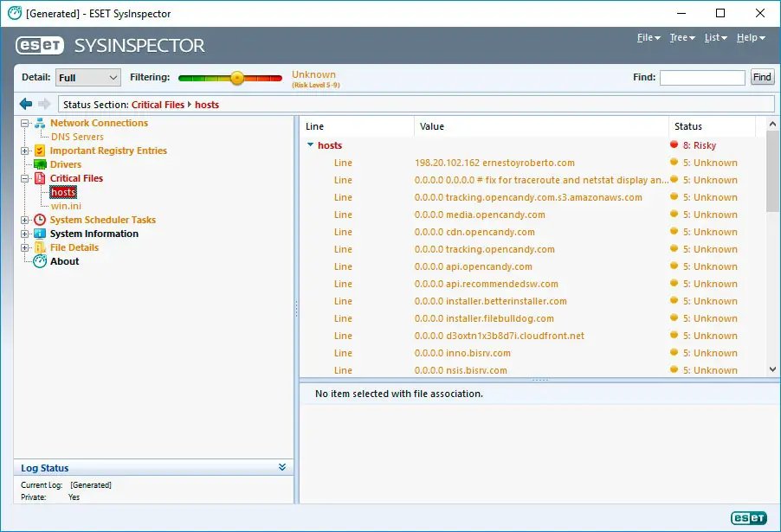Click the Important Registry Entries icon
Image resolution: width=781 pixels, height=532 pixels.
pyautogui.click(x=40, y=151)
